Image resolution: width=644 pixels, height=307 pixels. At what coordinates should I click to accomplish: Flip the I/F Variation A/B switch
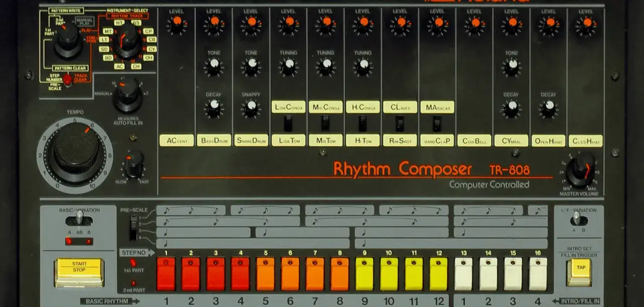pyautogui.click(x=579, y=219)
